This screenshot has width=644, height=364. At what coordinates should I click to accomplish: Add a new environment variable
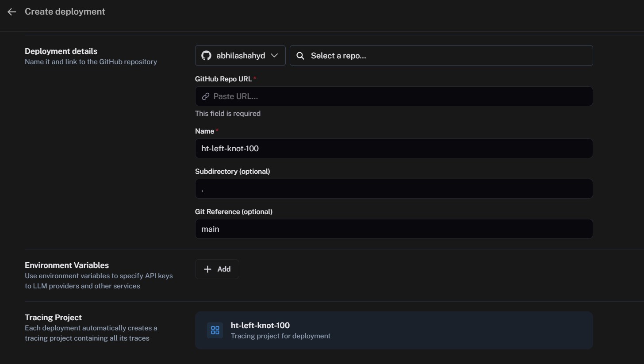[217, 269]
